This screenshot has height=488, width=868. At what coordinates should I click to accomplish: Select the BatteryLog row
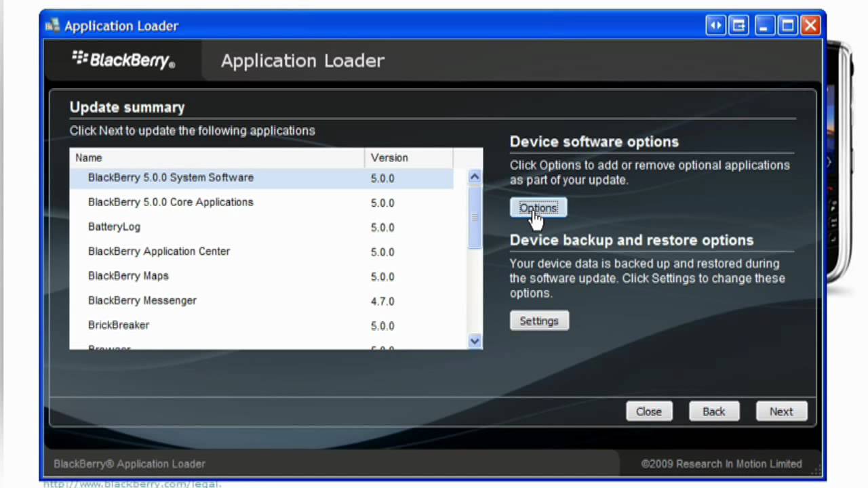(x=262, y=227)
